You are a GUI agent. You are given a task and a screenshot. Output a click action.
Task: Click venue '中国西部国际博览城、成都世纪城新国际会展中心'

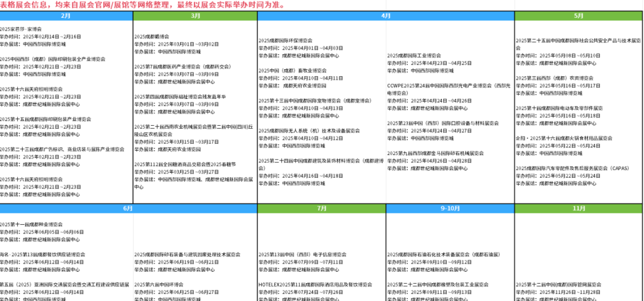click(193, 183)
